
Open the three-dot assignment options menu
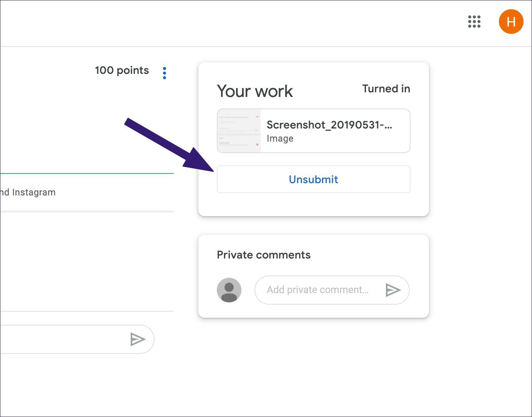165,73
